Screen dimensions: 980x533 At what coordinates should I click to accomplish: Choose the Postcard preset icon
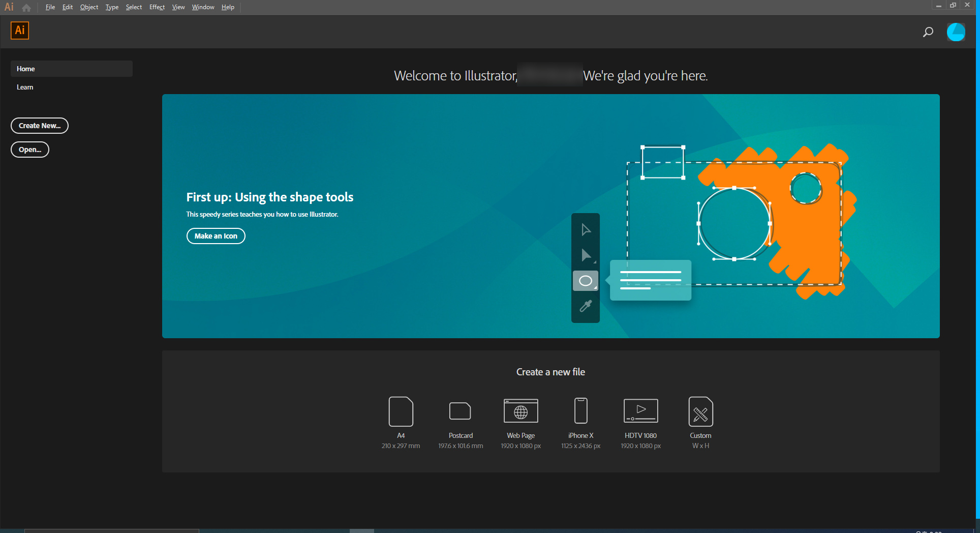click(461, 411)
